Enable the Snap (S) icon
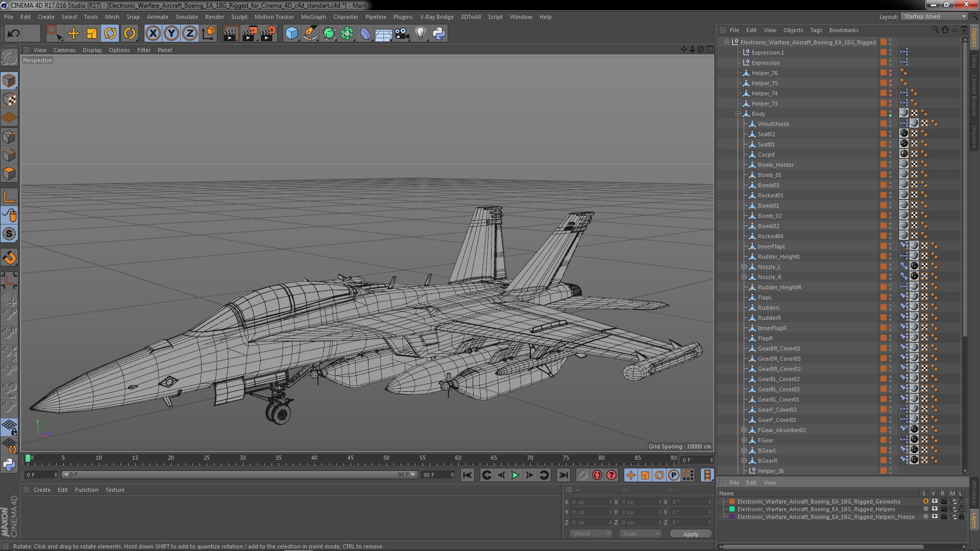Screen dimensions: 980x551 [9, 234]
